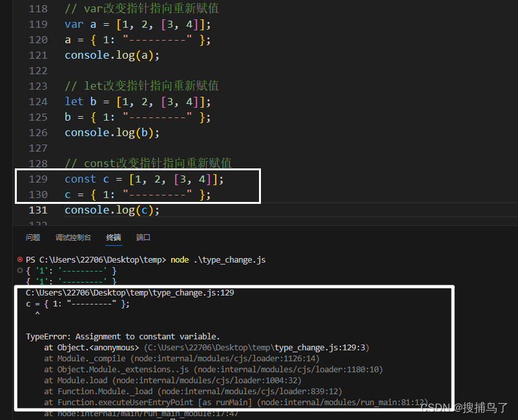Viewport: 518px width, 420px height.
Task: Open type_change.js:129:3 stack trace link
Action: click(320, 348)
